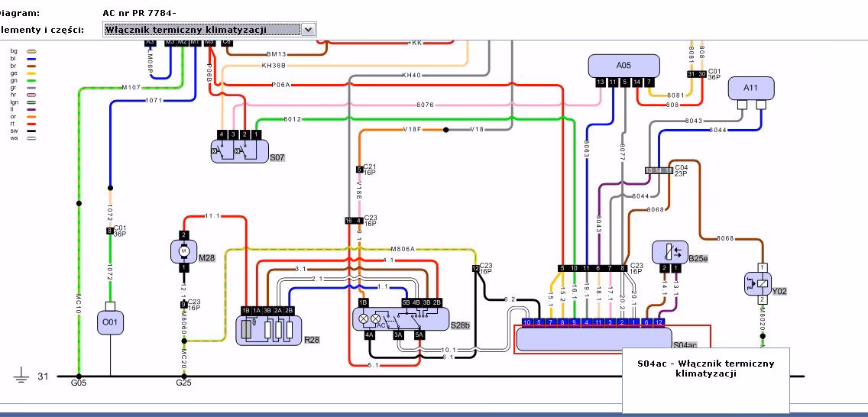The height and width of the screenshot is (417, 868).
Task: Select the A11 component box
Action: point(751,88)
